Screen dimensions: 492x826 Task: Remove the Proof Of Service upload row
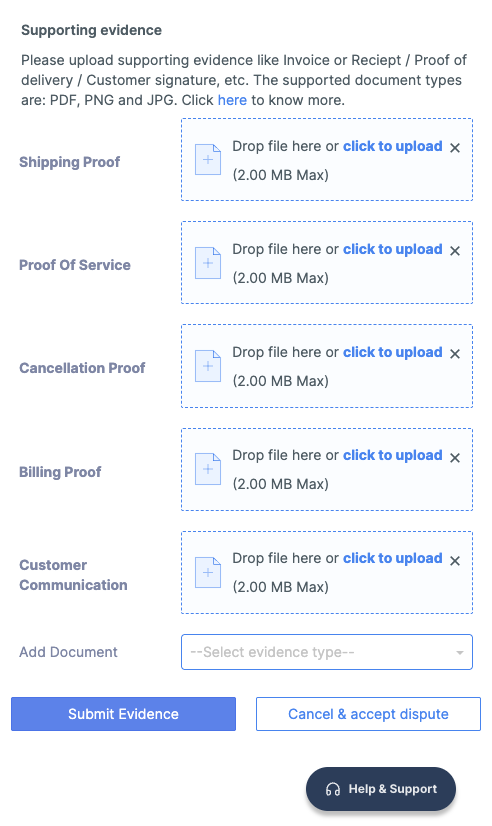455,251
